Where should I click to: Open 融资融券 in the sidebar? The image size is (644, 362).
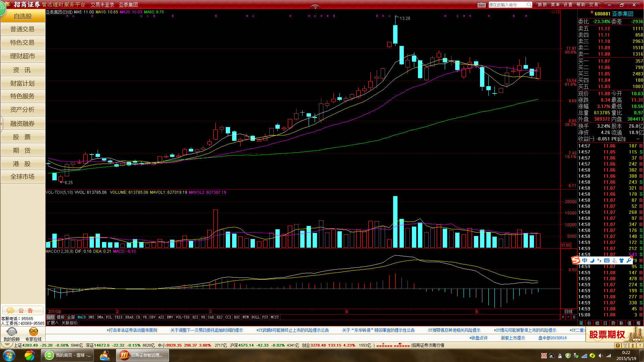pos(22,123)
